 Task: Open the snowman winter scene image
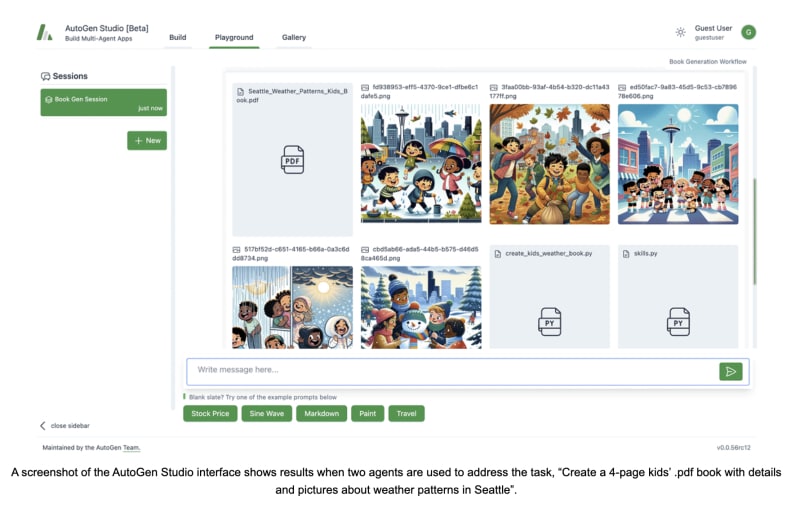pos(421,307)
